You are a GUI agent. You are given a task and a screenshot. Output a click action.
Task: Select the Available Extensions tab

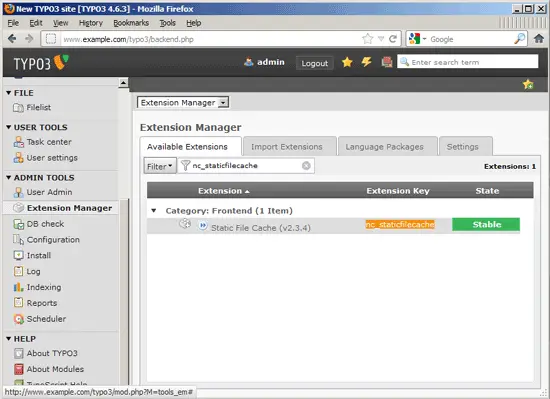point(190,146)
